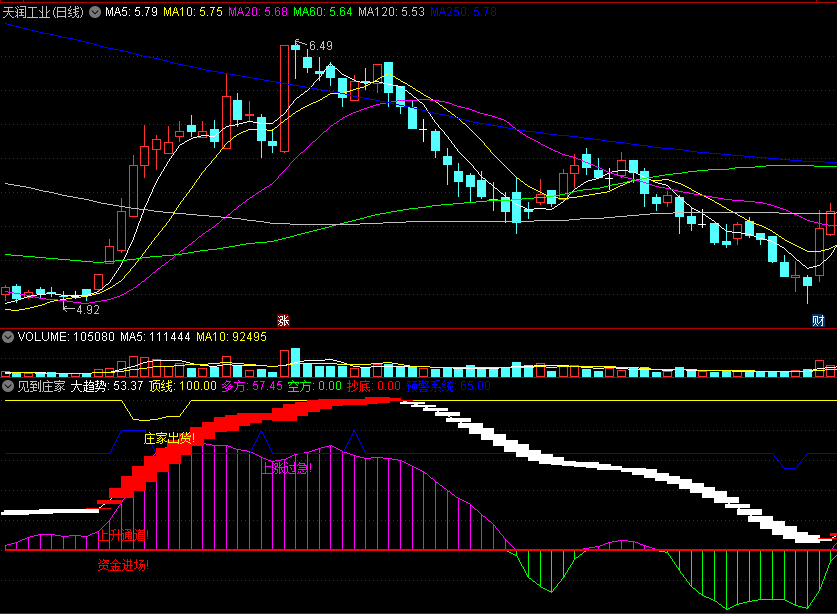Click the MA60: 5.64 label
The height and width of the screenshot is (614, 837).
pyautogui.click(x=323, y=12)
